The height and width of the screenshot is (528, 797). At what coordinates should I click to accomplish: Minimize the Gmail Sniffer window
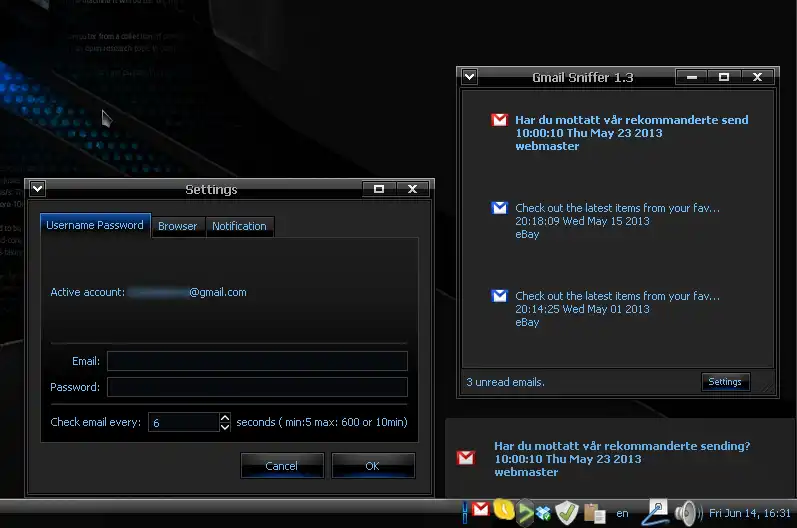click(692, 77)
